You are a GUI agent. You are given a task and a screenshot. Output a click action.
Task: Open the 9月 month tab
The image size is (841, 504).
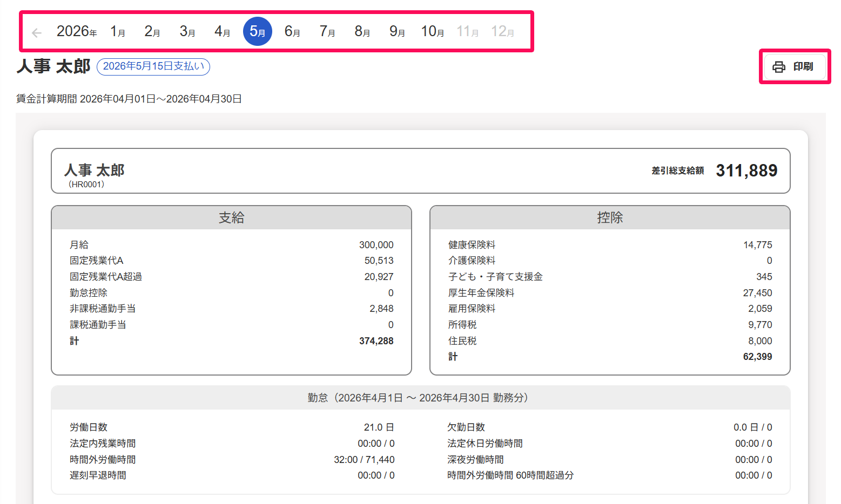[398, 32]
